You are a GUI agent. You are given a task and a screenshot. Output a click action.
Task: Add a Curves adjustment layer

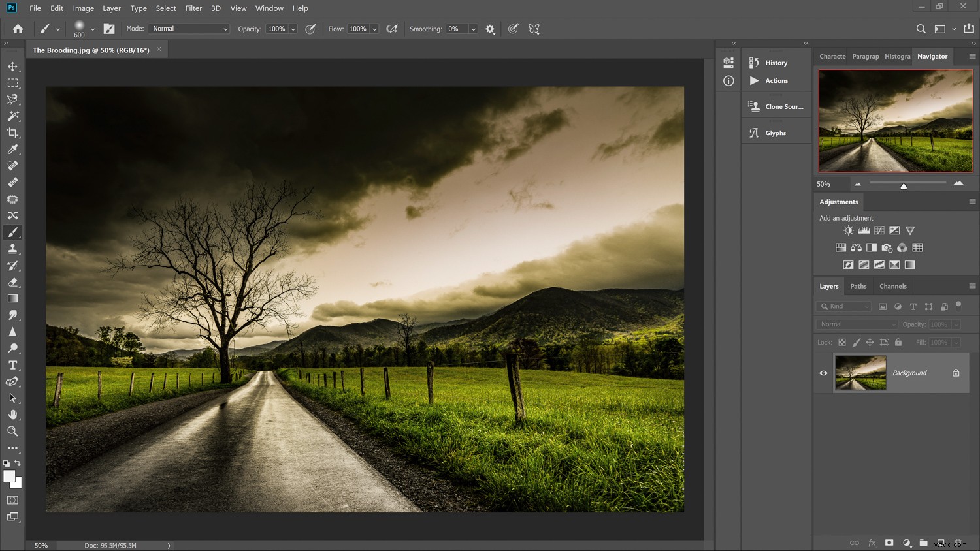tap(879, 230)
